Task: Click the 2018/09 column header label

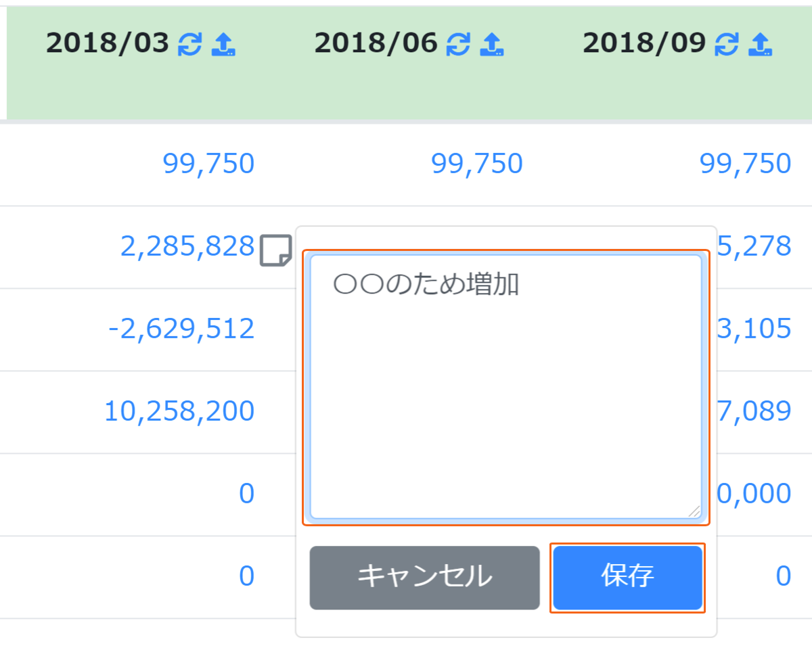Action: [644, 44]
